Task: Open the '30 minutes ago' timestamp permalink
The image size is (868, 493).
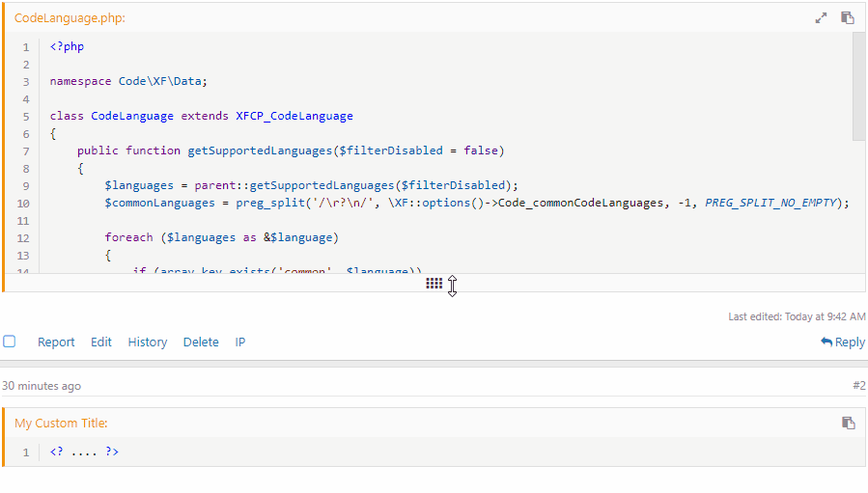Action: [x=42, y=386]
